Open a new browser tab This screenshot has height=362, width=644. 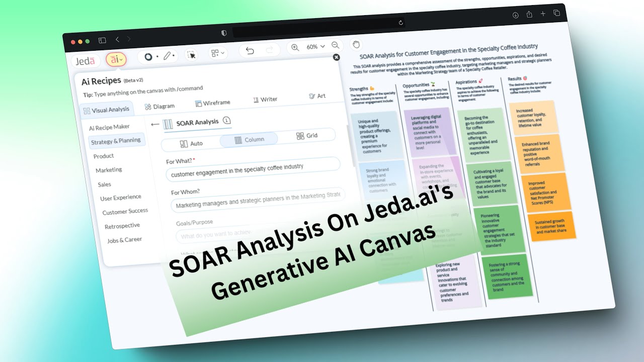pyautogui.click(x=543, y=14)
